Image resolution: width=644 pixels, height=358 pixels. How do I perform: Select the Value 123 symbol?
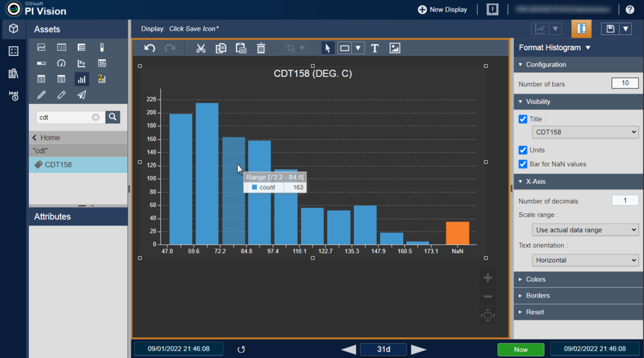pos(62,47)
